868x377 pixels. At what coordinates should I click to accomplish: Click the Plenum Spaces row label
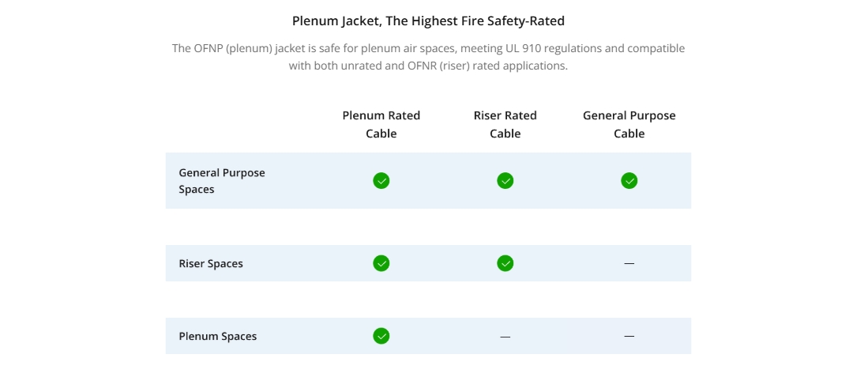coord(217,337)
